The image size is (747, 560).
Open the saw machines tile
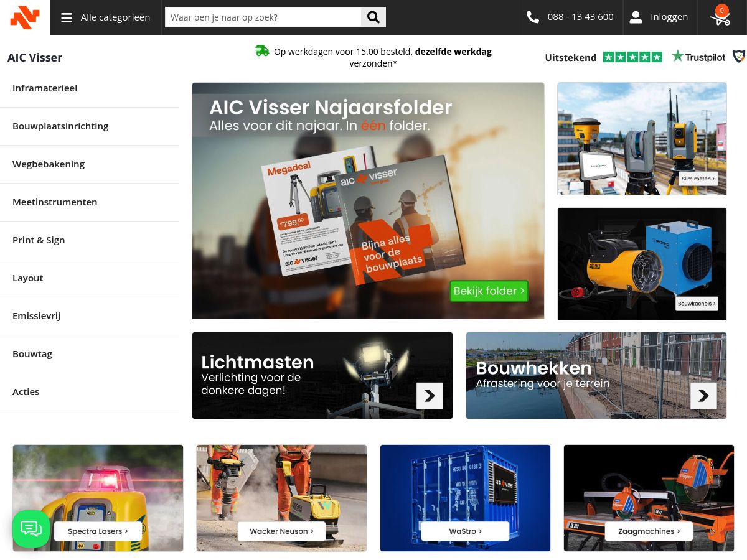click(x=649, y=498)
